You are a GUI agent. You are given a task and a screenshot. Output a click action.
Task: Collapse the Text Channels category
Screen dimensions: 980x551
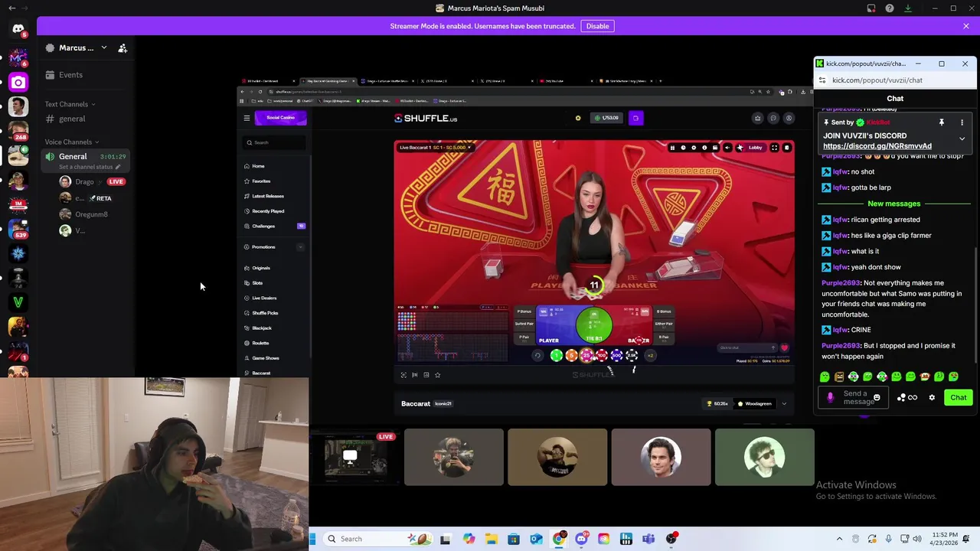[x=70, y=104]
